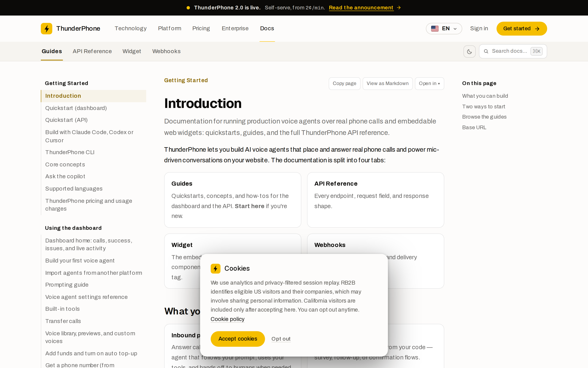The image size is (588, 368).
Task: Click View as Markdown button
Action: (388, 83)
